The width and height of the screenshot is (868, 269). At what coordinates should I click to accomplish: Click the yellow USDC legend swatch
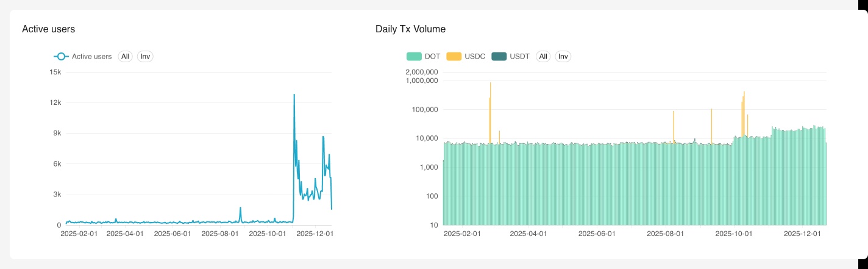click(x=454, y=57)
